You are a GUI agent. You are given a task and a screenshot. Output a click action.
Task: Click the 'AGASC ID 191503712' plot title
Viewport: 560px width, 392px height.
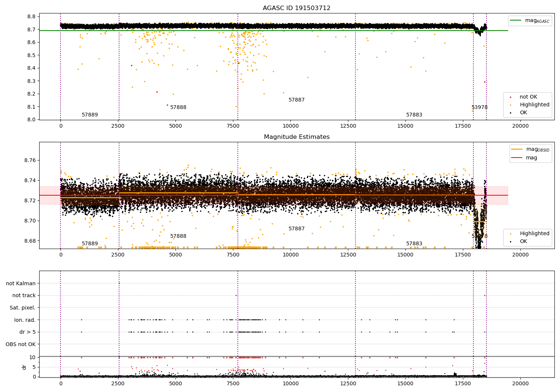[296, 8]
